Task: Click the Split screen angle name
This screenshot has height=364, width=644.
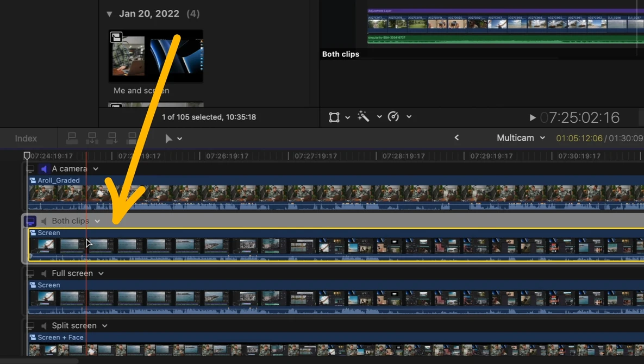Action: pyautogui.click(x=74, y=325)
